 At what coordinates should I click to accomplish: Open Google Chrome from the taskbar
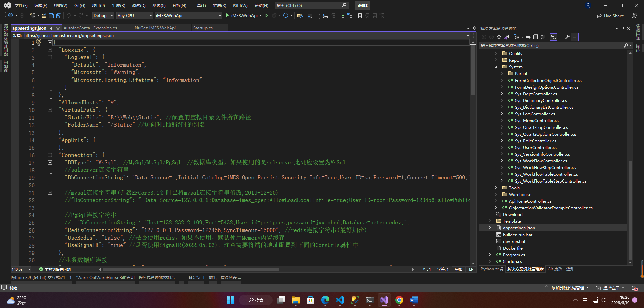coord(399,300)
